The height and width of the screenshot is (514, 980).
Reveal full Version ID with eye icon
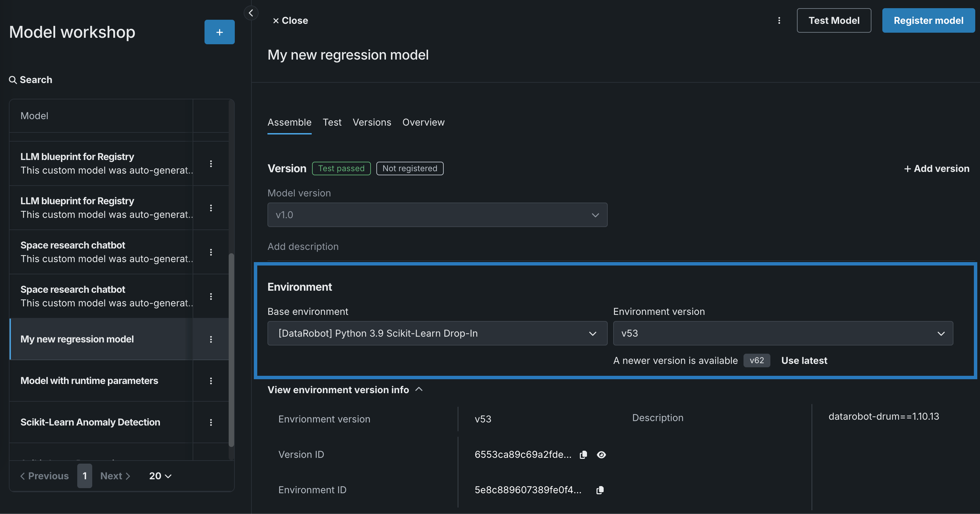tap(601, 455)
